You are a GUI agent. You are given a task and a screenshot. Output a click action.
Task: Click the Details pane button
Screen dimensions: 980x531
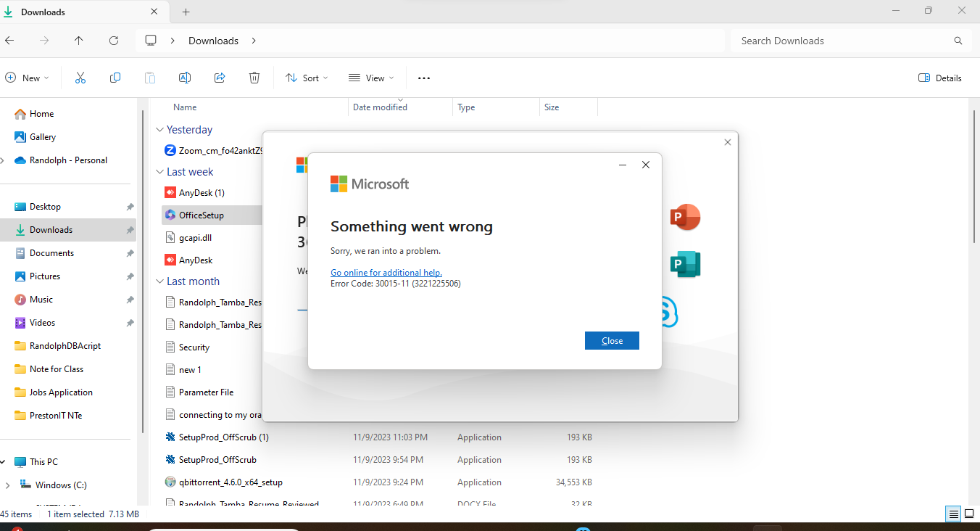click(x=939, y=78)
